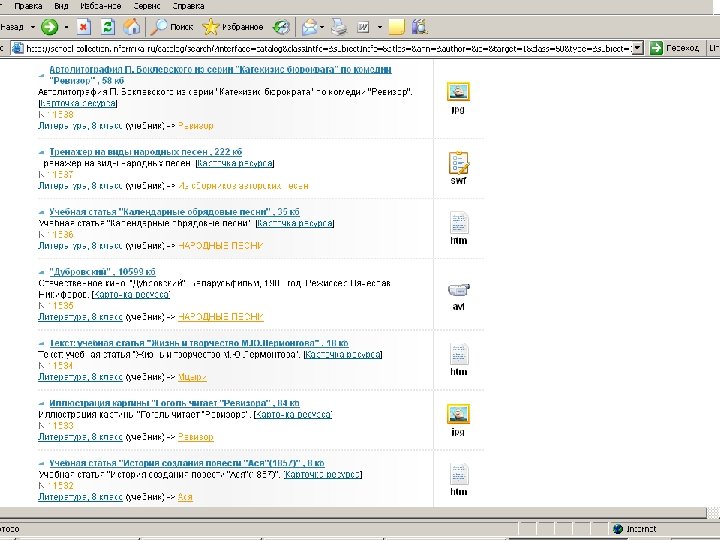The width and height of the screenshot is (720, 540).
Task: Refresh the page with green arrows icon
Action: click(107, 27)
